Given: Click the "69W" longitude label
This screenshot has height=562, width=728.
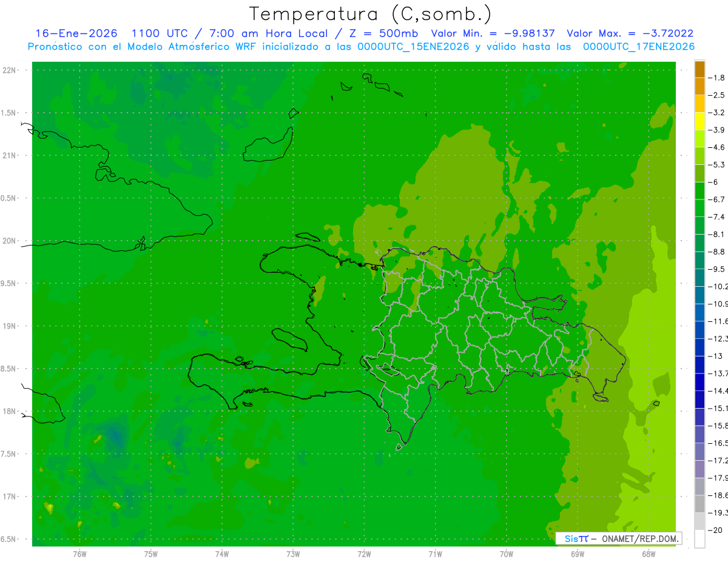Looking at the screenshot, I should pyautogui.click(x=578, y=554).
